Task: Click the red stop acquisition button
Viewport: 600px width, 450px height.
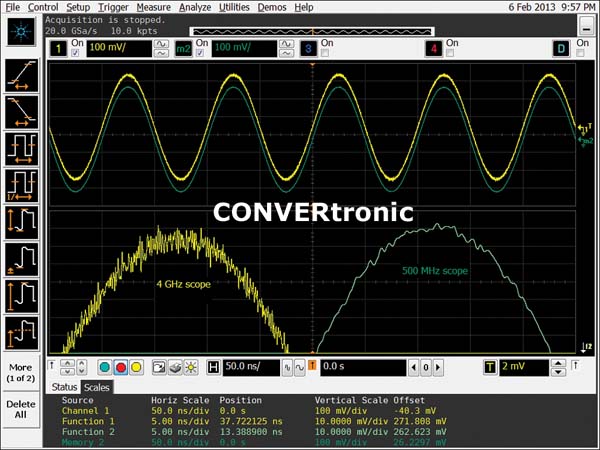Action: (121, 368)
